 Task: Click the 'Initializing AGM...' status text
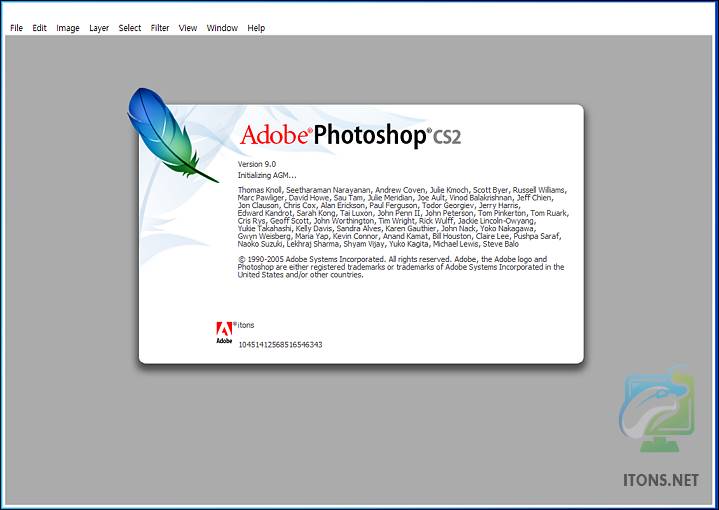[267, 175]
